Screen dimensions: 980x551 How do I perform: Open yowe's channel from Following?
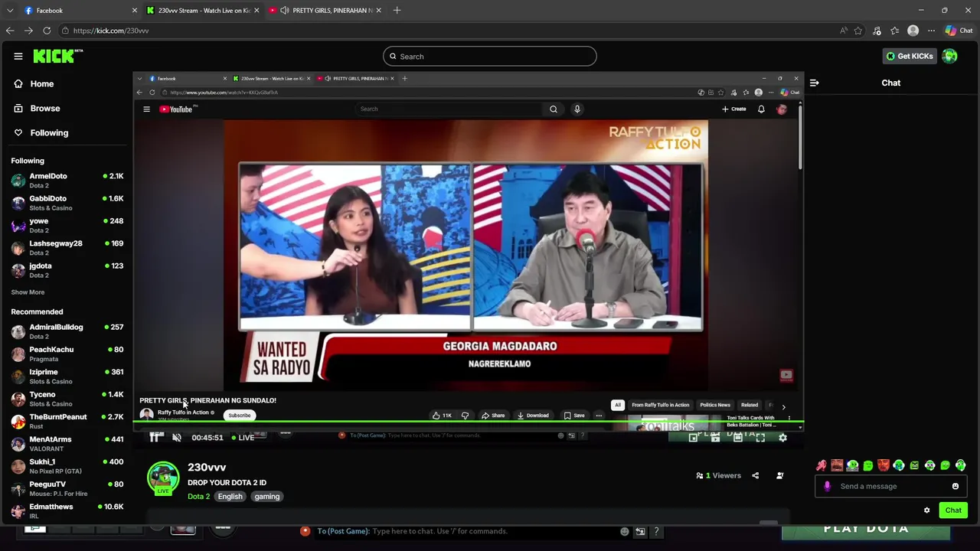[67, 225]
